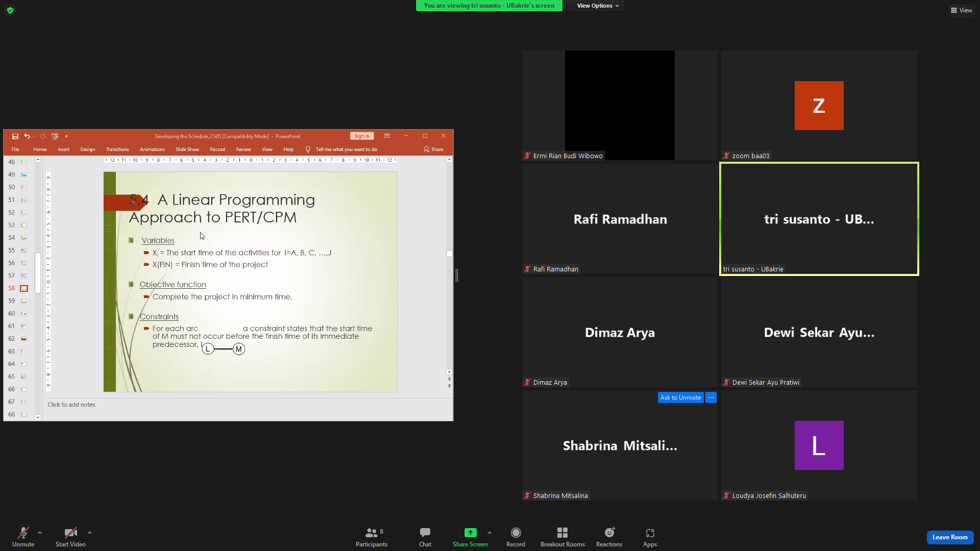The width and height of the screenshot is (980, 551).
Task: Click the Tell me what you want search
Action: point(341,149)
